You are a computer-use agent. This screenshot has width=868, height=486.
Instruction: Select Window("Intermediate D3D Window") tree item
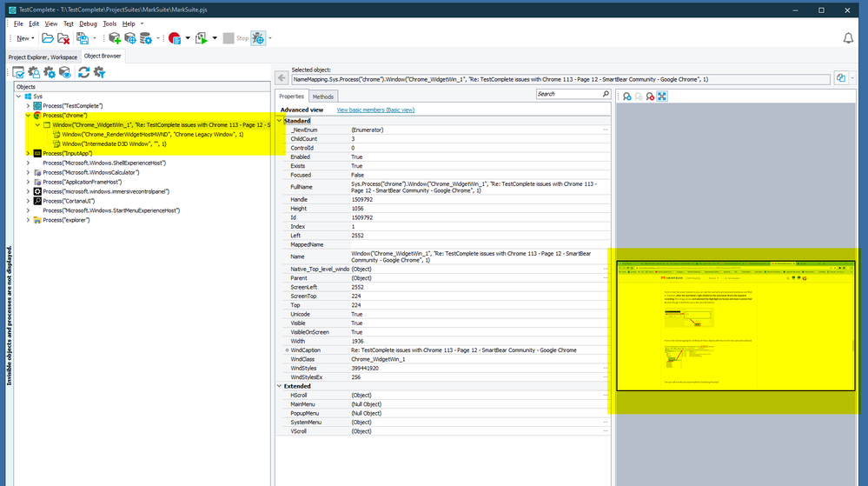[x=114, y=144]
